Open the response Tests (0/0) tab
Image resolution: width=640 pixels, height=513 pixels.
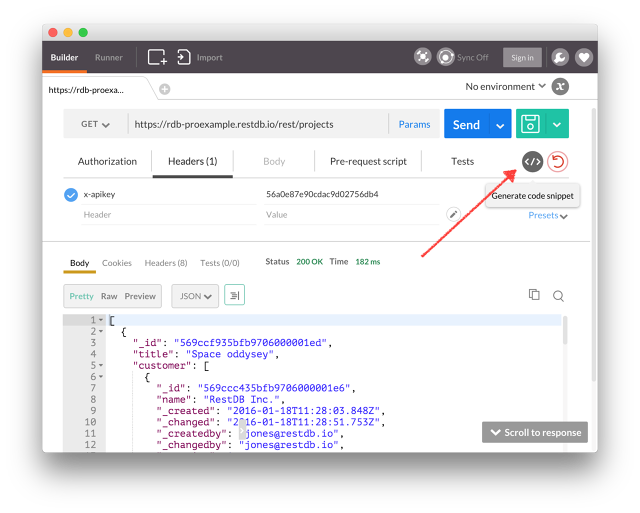[x=220, y=263]
